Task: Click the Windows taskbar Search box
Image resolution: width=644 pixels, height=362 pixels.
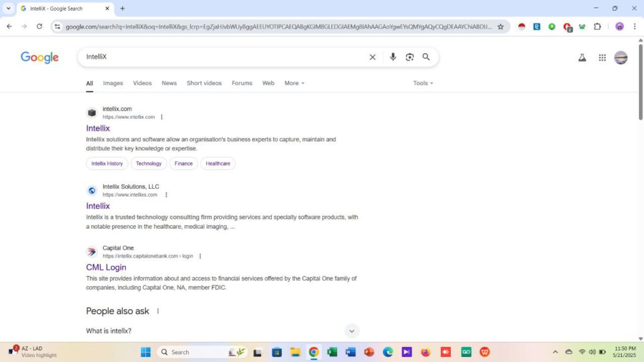Action: pyautogui.click(x=202, y=352)
